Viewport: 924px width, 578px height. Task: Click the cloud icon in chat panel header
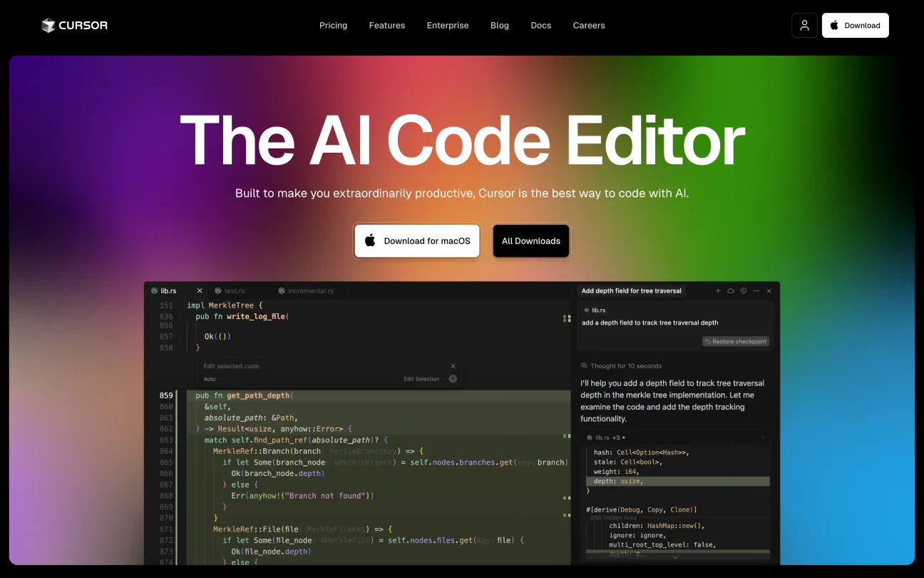tap(731, 291)
